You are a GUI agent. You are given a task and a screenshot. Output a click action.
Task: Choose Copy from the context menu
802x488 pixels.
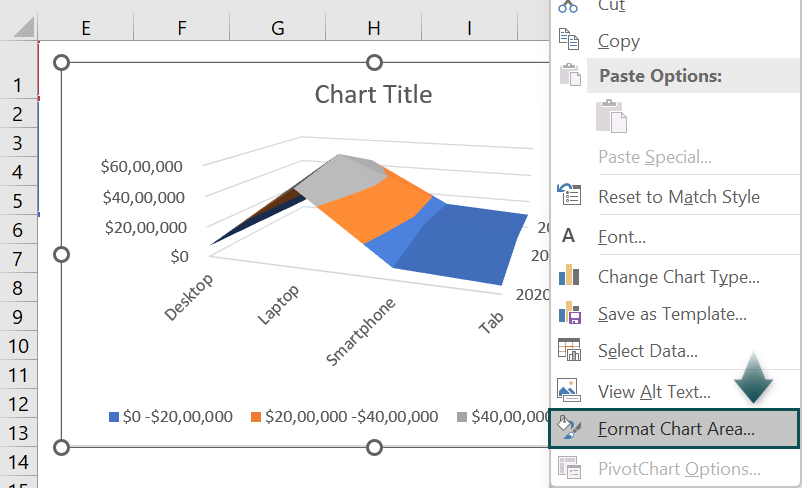coord(619,41)
